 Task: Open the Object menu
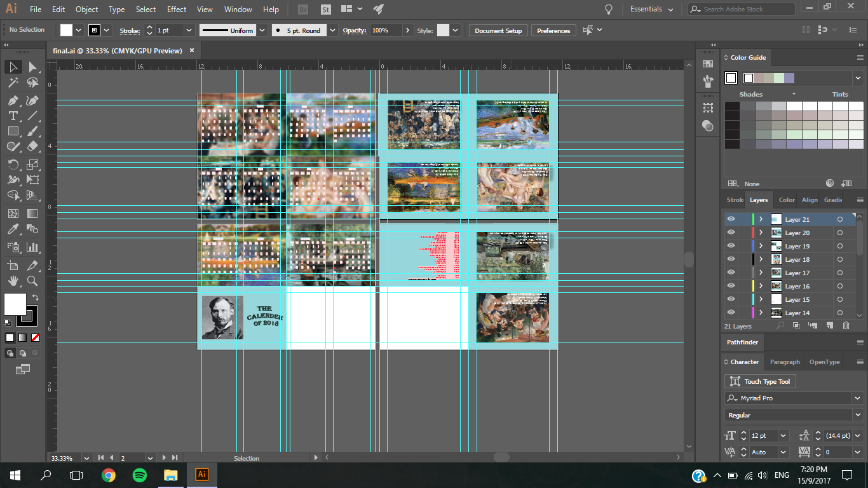[86, 10]
